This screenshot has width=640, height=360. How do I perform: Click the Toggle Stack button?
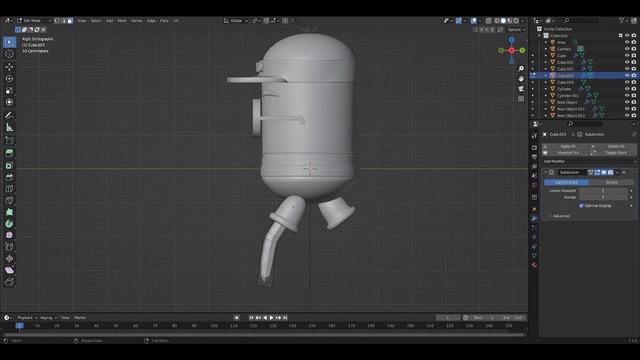tap(613, 153)
